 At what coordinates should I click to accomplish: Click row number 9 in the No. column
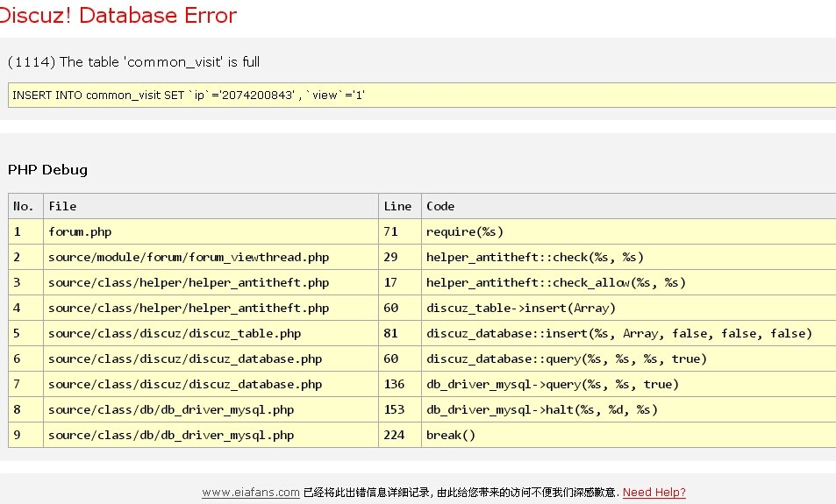click(x=25, y=435)
